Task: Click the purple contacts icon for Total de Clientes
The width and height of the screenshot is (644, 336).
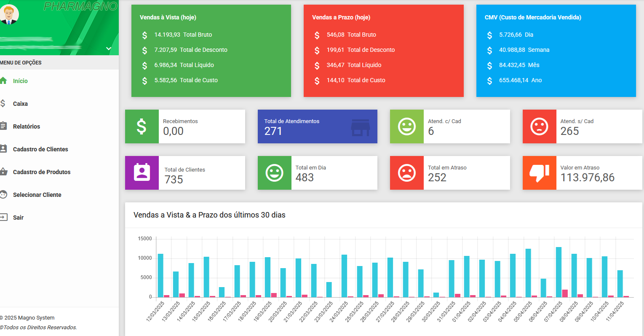Action: pyautogui.click(x=142, y=172)
